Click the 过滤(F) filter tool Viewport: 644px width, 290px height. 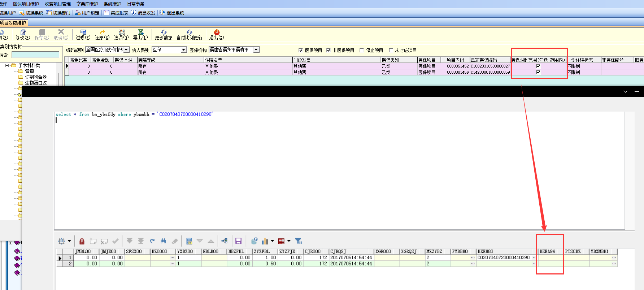click(x=83, y=35)
